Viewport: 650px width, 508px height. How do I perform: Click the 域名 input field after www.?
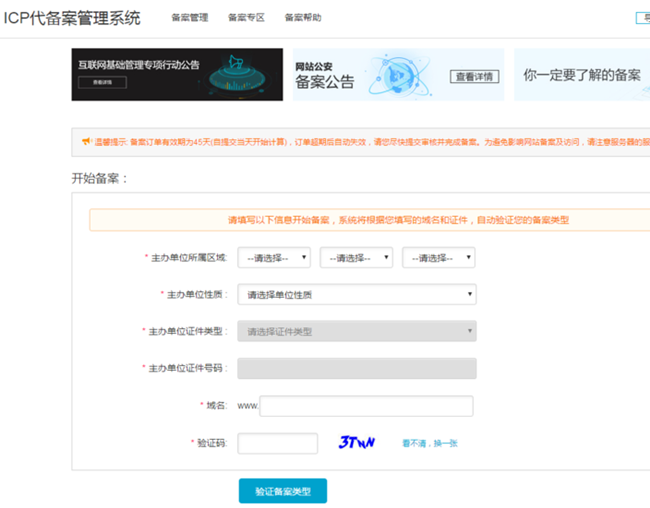tap(366, 406)
